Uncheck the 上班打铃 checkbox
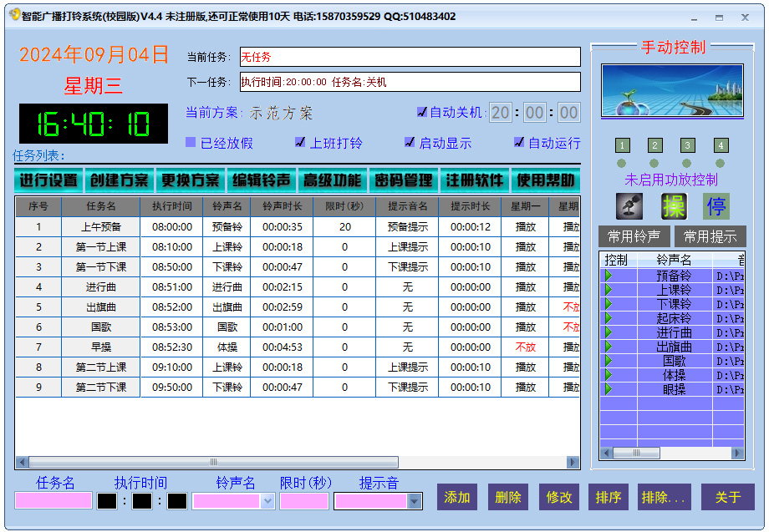 (301, 142)
